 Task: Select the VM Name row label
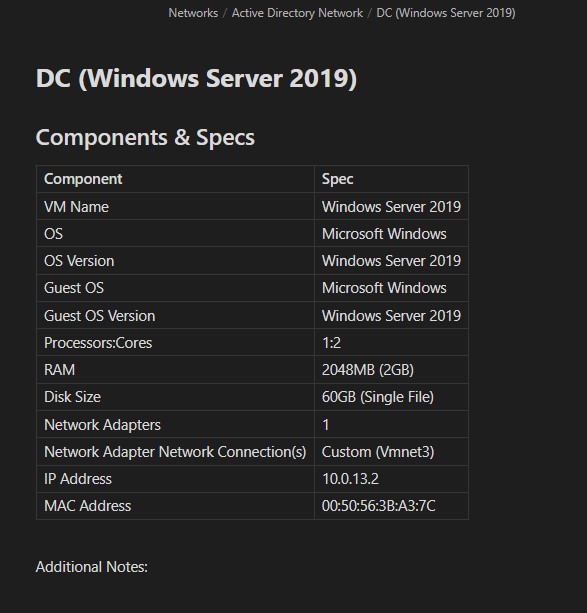(76, 207)
